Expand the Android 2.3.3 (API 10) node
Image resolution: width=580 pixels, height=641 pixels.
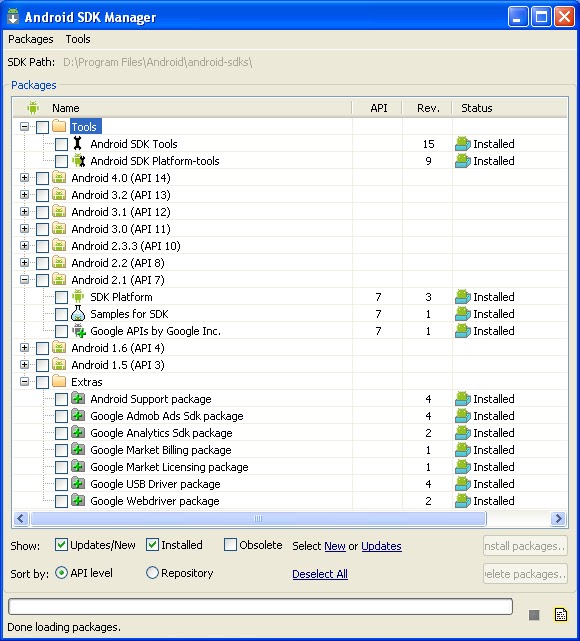[25, 245]
